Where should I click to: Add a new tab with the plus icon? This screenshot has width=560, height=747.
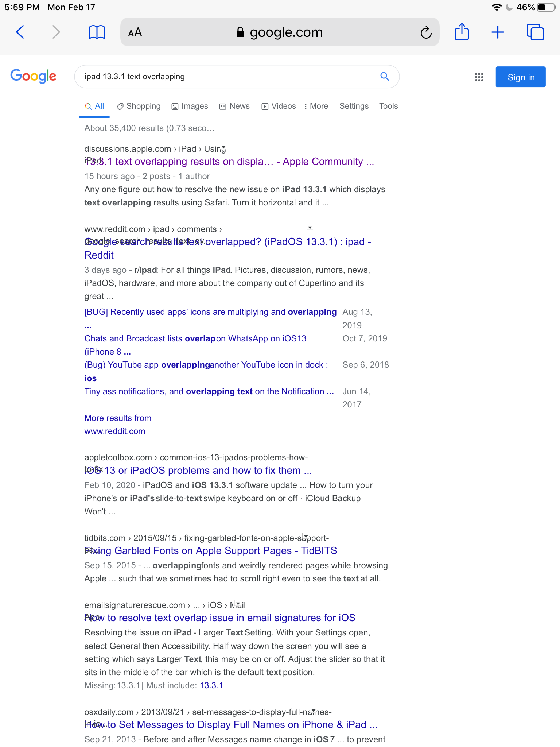pos(498,32)
